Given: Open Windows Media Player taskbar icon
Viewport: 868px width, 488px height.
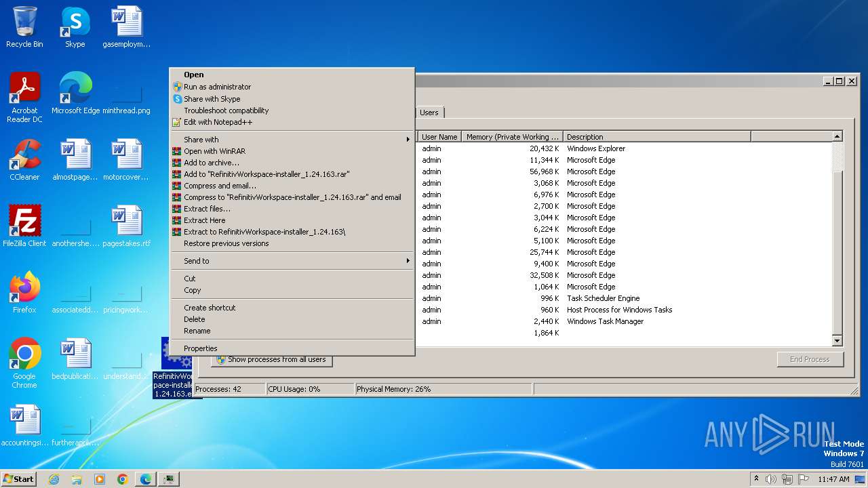Looking at the screenshot, I should point(100,479).
